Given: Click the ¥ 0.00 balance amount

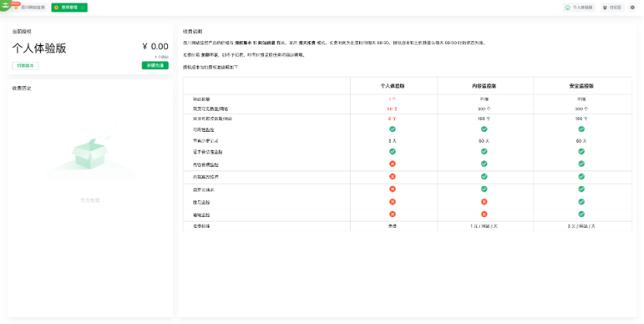Looking at the screenshot, I should (156, 47).
